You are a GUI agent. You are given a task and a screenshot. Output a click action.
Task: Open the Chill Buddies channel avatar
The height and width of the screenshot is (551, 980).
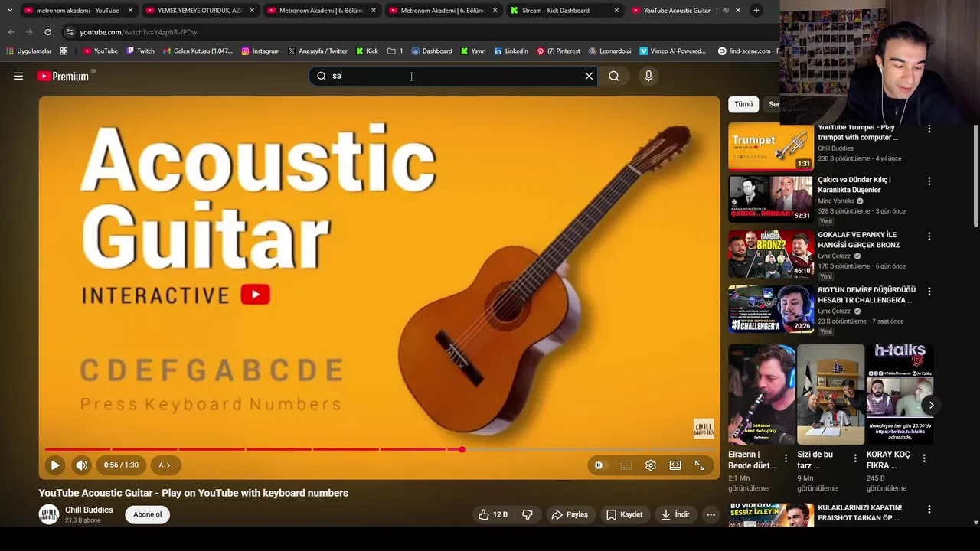pyautogui.click(x=49, y=514)
